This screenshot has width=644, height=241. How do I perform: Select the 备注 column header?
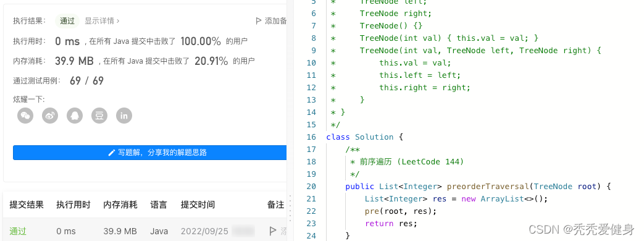275,205
